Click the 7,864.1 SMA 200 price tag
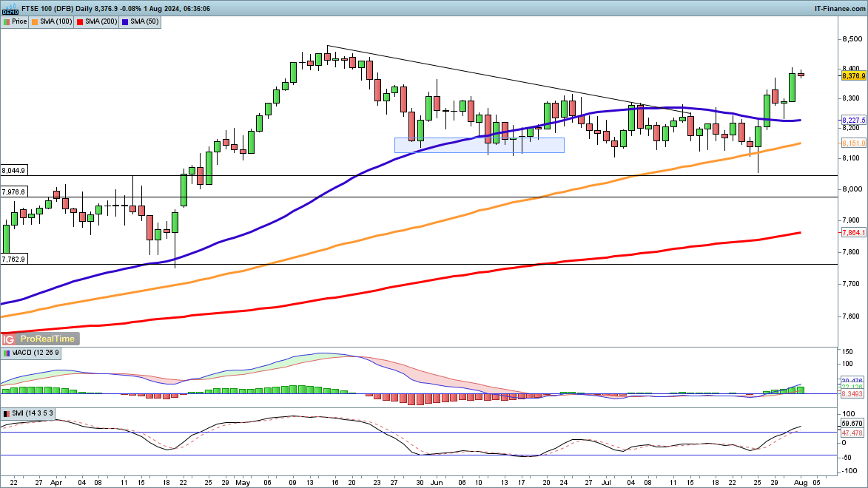 coord(853,232)
